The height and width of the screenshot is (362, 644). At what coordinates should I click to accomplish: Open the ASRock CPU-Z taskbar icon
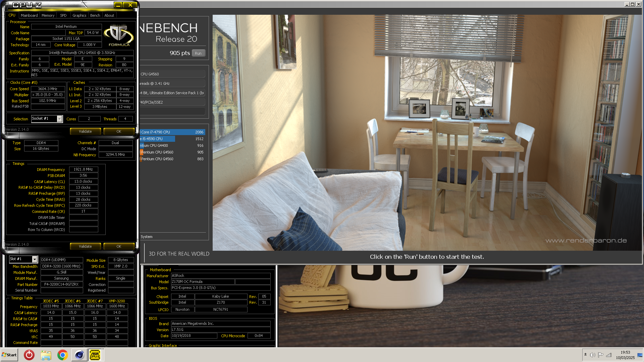point(95,355)
